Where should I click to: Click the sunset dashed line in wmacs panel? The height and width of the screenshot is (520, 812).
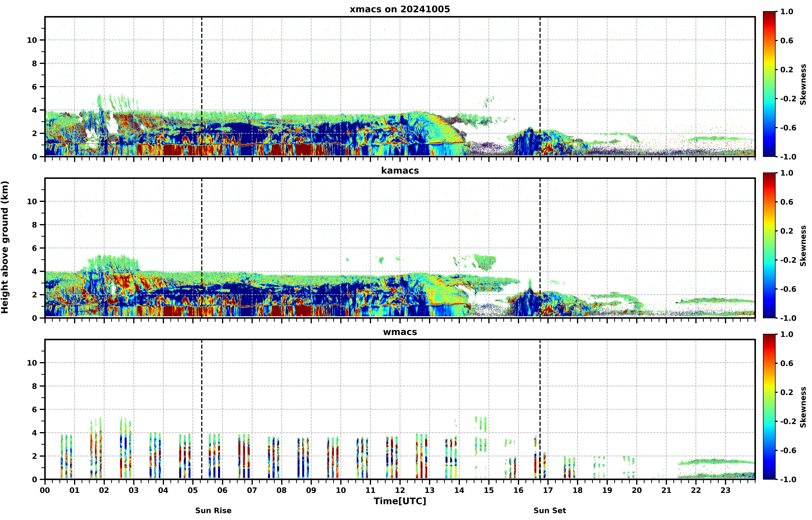540,409
